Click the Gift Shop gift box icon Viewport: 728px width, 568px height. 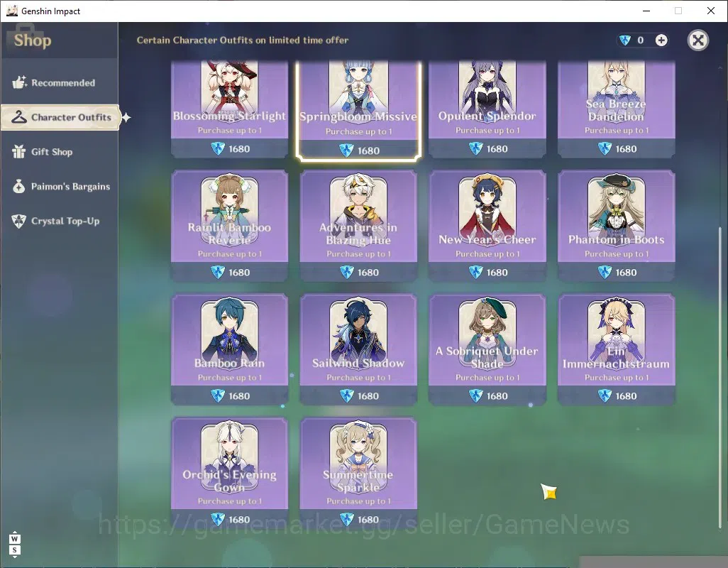[x=19, y=151]
